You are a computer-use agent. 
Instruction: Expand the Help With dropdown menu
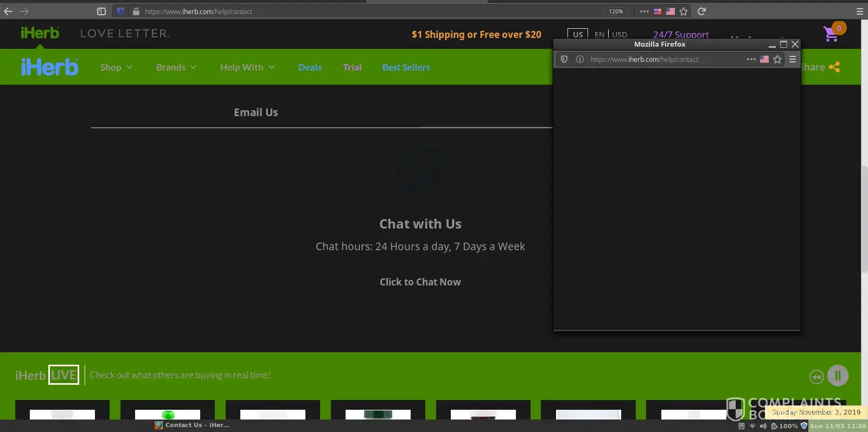point(247,67)
